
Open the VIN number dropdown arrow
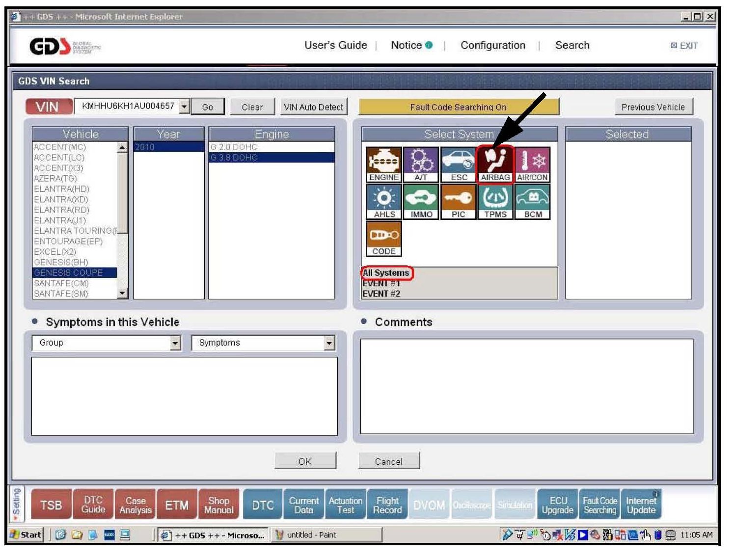click(184, 107)
